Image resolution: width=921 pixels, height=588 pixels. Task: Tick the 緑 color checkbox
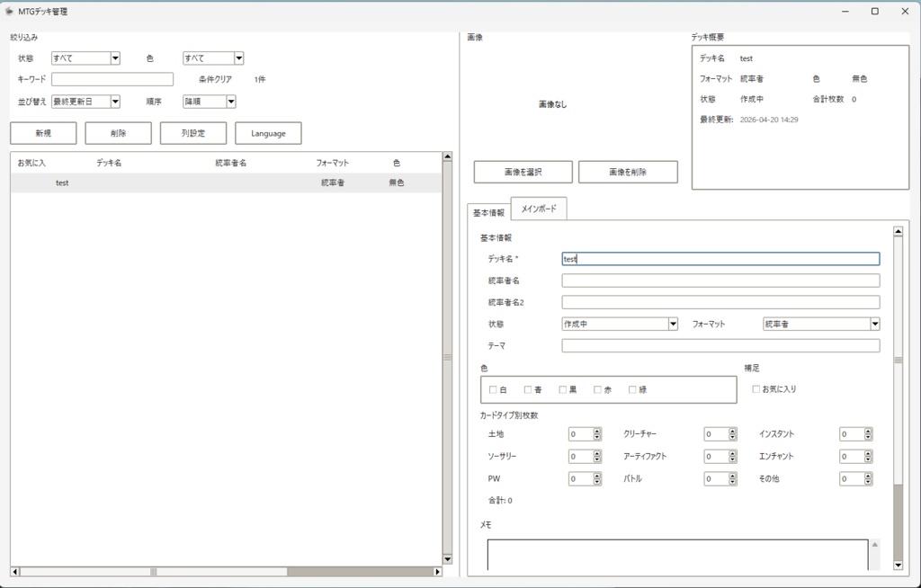pos(632,389)
